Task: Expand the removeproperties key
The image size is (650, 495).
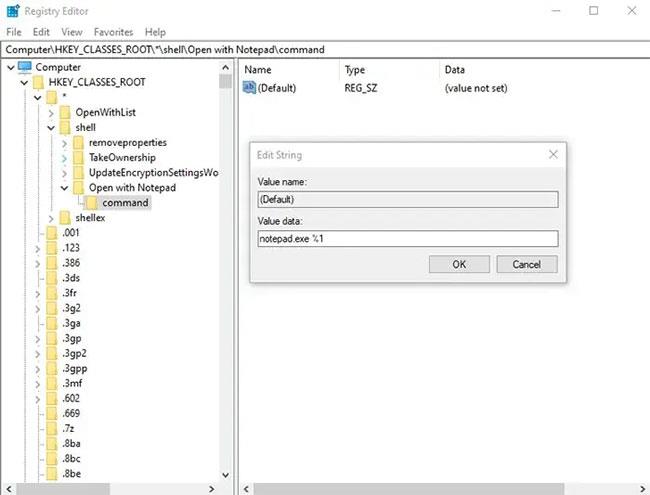Action: 64,143
